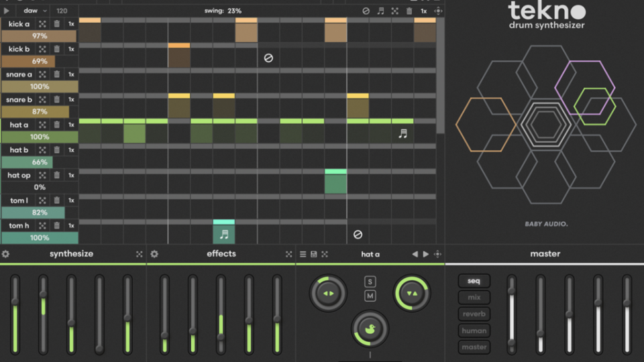Switch to the mix master tab
The height and width of the screenshot is (362, 644).
coord(474,297)
